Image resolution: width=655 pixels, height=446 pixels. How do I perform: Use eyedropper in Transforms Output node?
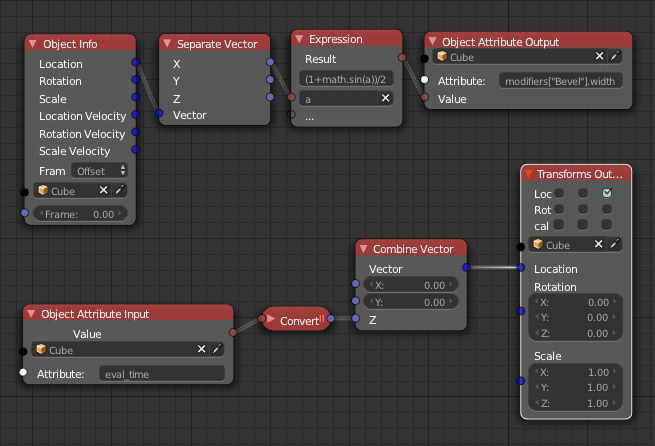coord(614,244)
